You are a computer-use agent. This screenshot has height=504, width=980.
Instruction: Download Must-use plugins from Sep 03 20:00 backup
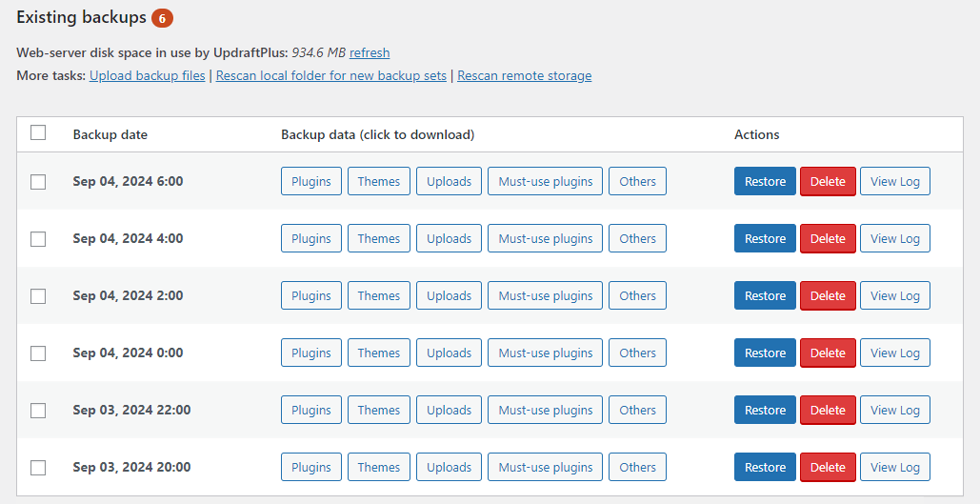[545, 467]
